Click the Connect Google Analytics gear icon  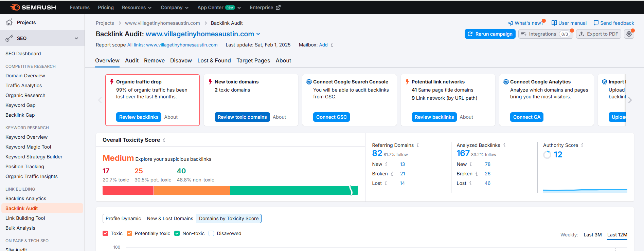click(x=506, y=82)
